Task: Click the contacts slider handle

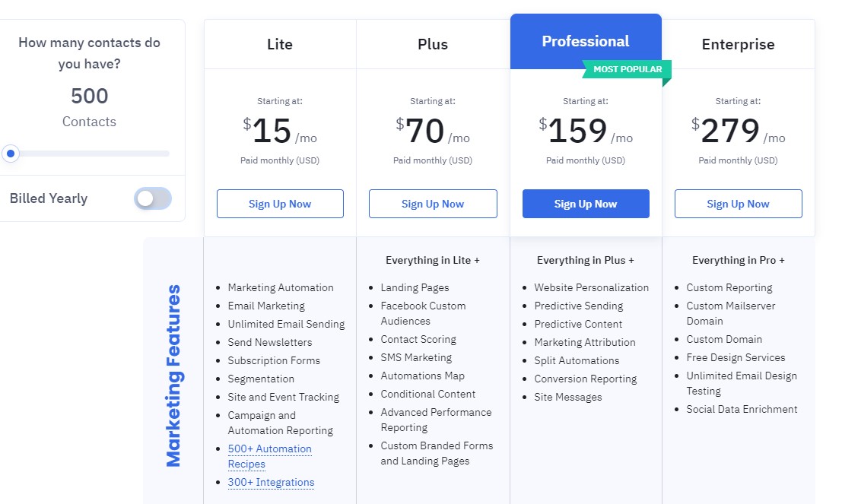Action: pos(11,154)
